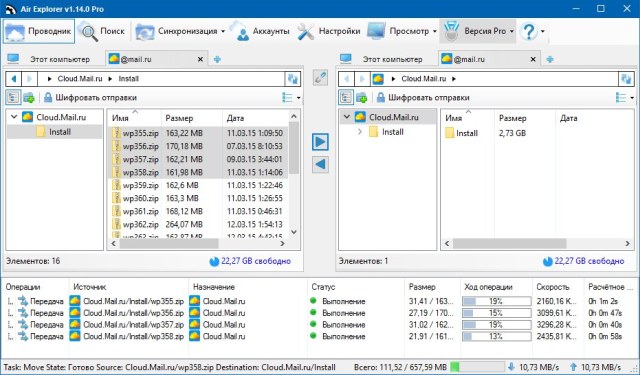Click the copy-to-left arrow between the panes
Viewport: 640px width, 375px height.
coord(320,164)
